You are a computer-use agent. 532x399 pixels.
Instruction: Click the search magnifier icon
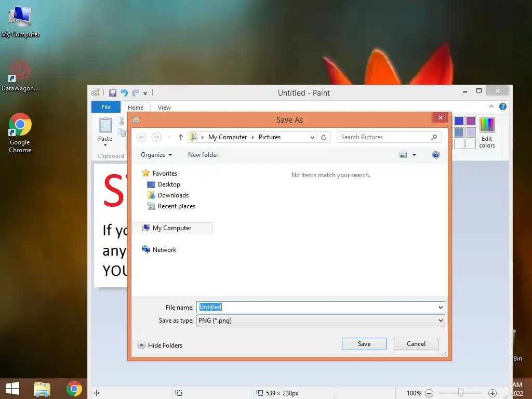pyautogui.click(x=434, y=137)
